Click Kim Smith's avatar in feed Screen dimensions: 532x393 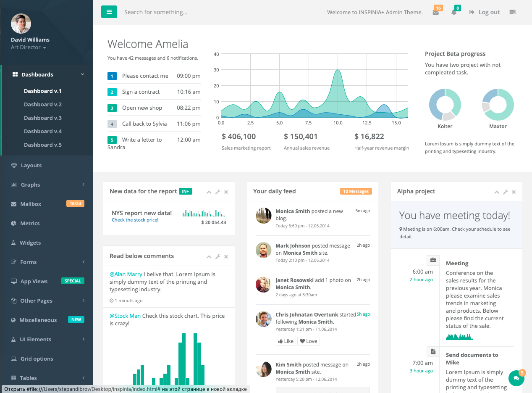[263, 369]
